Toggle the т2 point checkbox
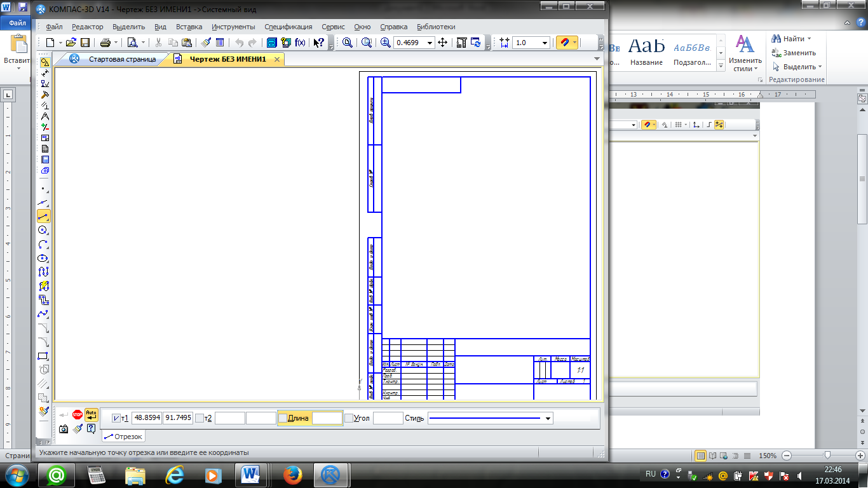 [x=200, y=418]
